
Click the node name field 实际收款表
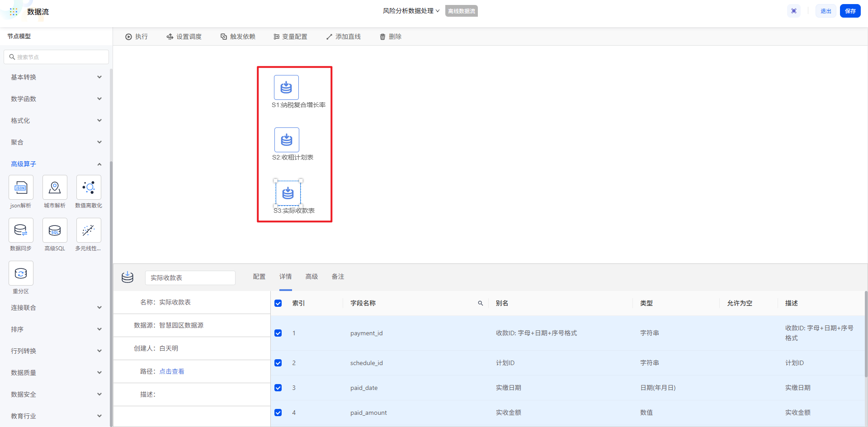pos(190,278)
